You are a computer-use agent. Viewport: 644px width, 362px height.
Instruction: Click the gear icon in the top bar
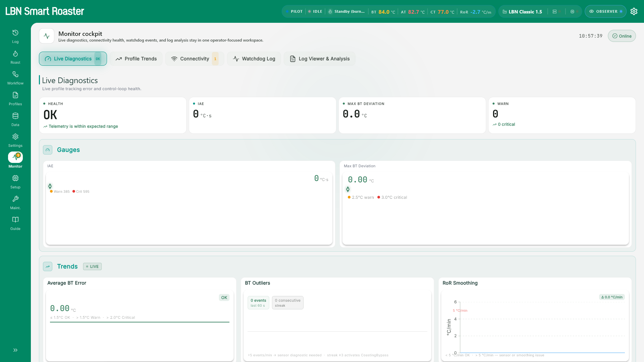634,11
